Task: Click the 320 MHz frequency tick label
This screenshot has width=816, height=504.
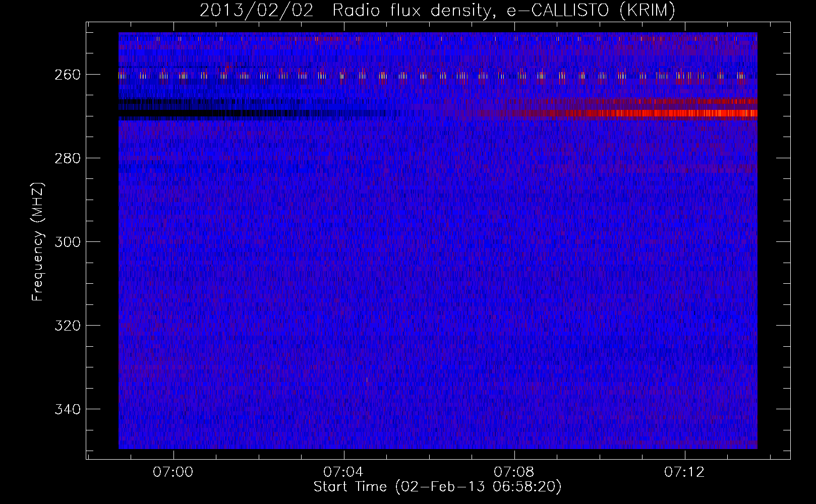Action: click(67, 326)
